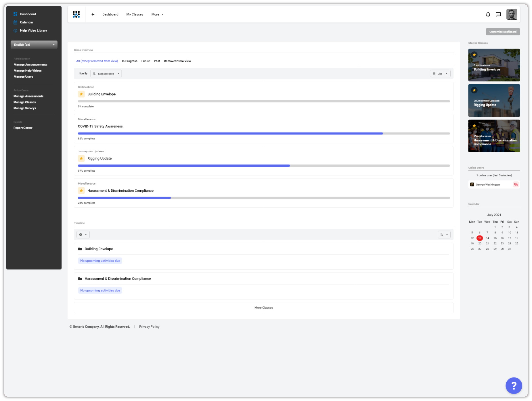Unstar the Rigging Update starred card
The width and height of the screenshot is (532, 401).
474,90
